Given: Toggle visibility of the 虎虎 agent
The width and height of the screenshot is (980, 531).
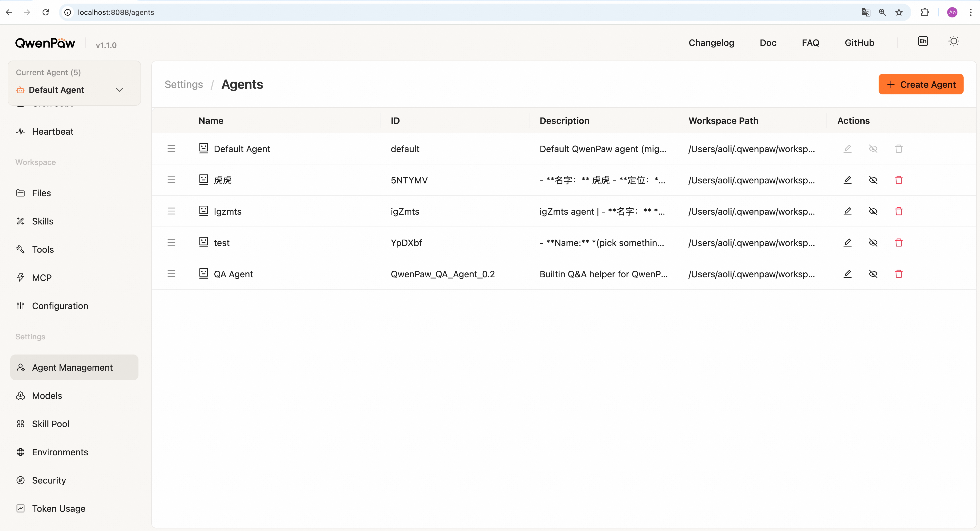Looking at the screenshot, I should 873,180.
